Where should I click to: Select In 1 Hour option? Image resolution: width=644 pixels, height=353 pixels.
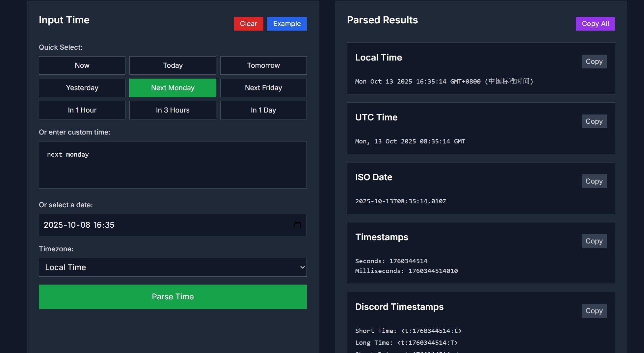pyautogui.click(x=82, y=110)
